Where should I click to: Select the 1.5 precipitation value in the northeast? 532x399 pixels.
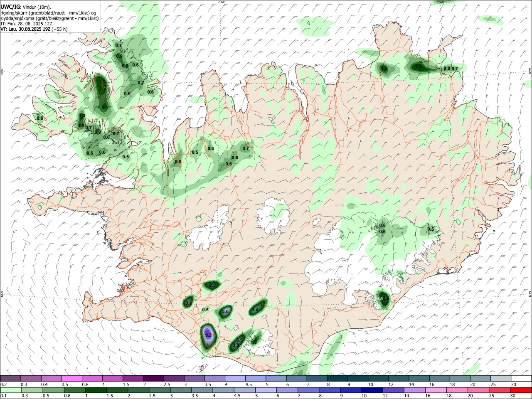(x=419, y=66)
